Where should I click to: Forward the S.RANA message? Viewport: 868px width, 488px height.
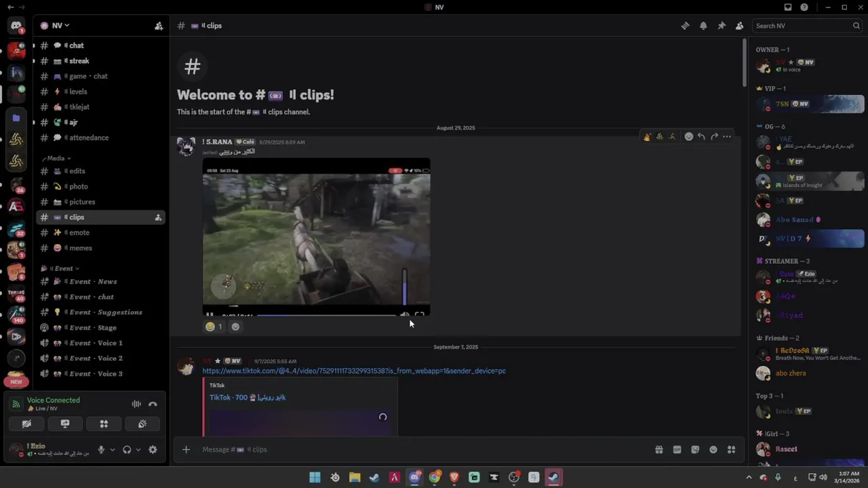coord(714,136)
